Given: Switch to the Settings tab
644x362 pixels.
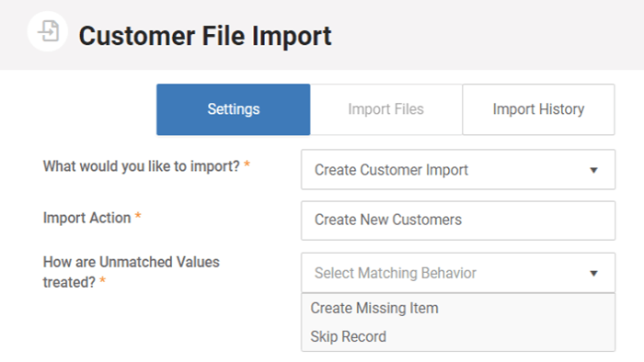Looking at the screenshot, I should [234, 109].
